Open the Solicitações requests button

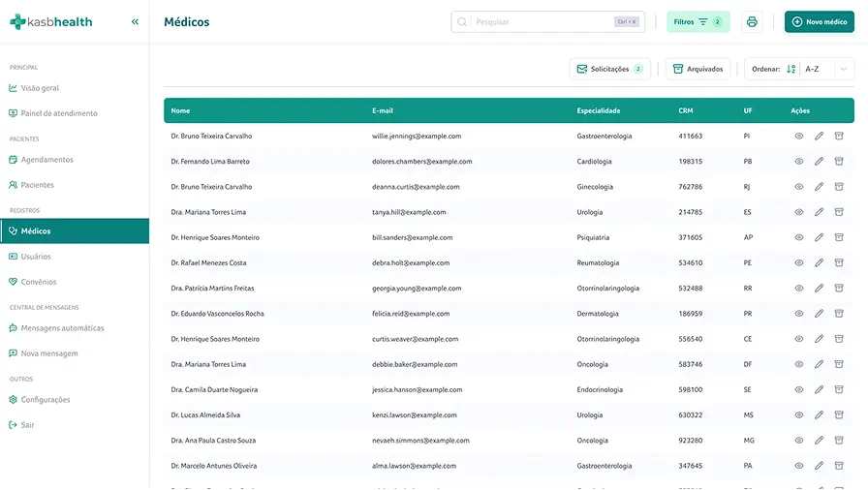(x=609, y=69)
